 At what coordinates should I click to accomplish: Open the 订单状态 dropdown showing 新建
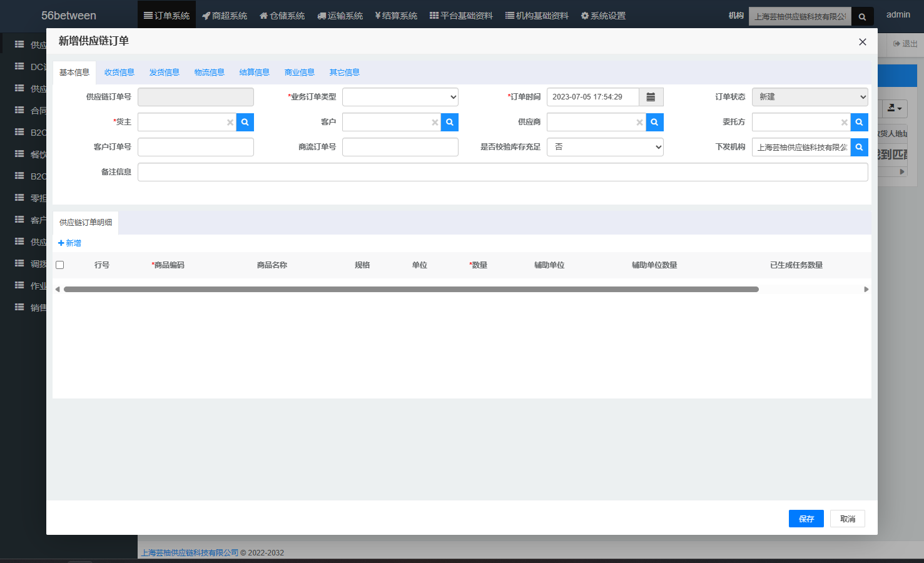[x=810, y=97]
